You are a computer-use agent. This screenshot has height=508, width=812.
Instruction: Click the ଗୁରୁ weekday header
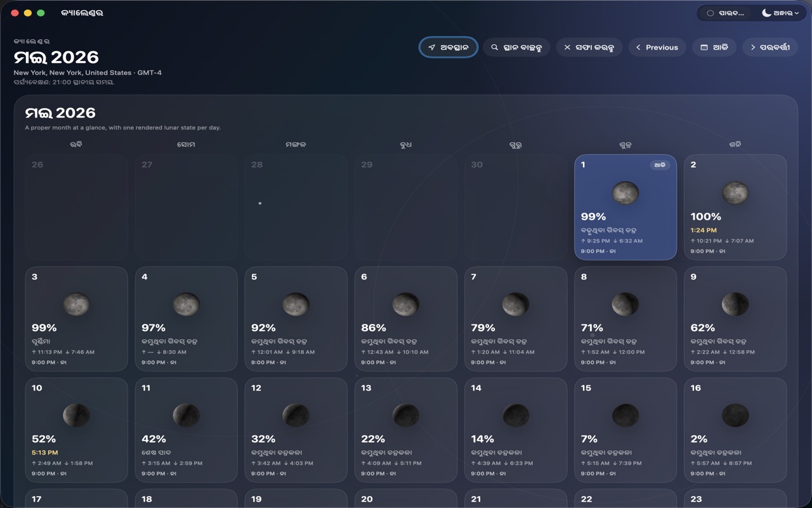pos(516,144)
